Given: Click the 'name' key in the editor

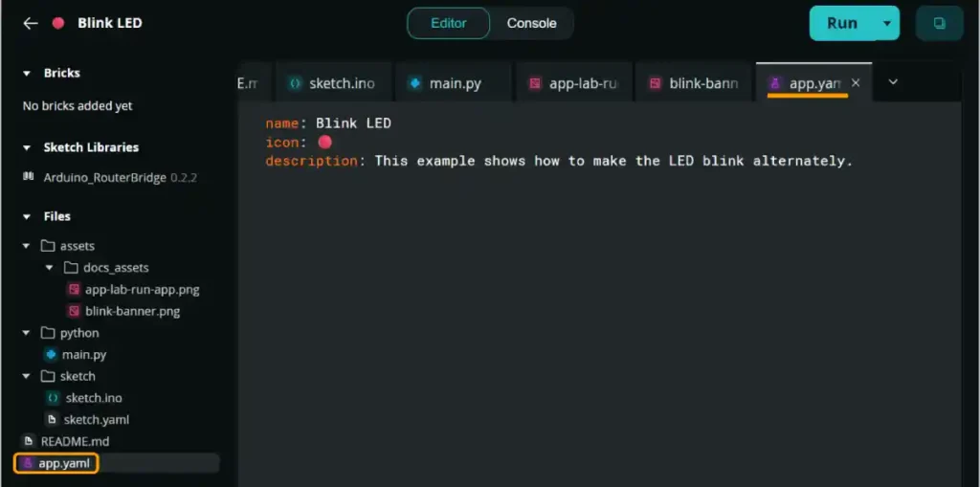Looking at the screenshot, I should click(282, 123).
